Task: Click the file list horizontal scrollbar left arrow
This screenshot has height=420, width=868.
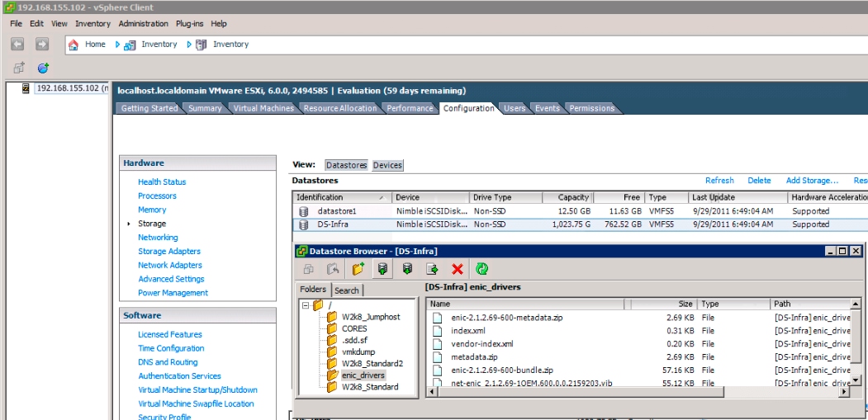Action: point(431,393)
